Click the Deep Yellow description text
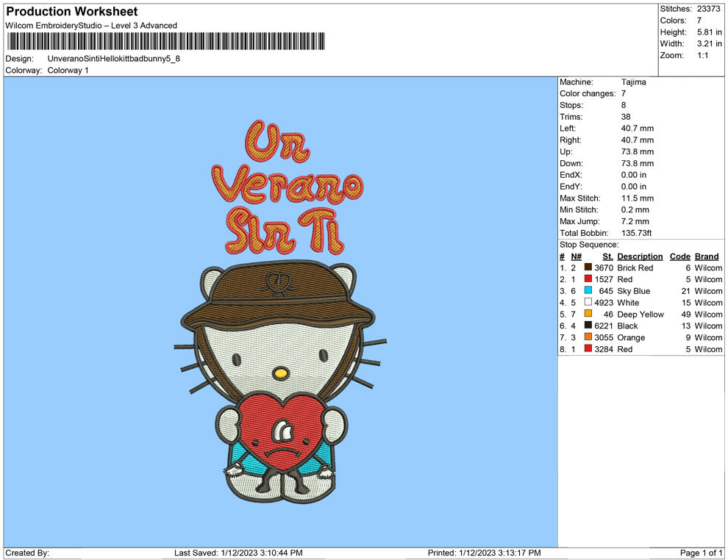 coord(640,314)
